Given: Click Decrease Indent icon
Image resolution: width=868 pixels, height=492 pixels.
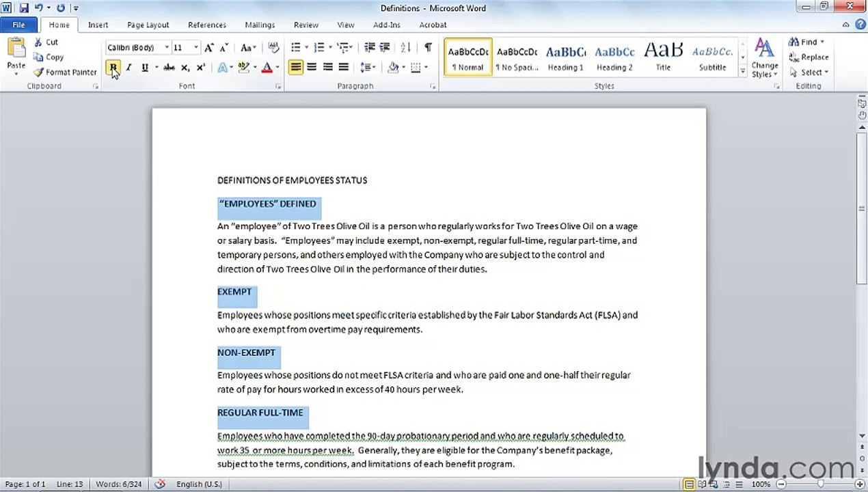Looking at the screenshot, I should coord(369,47).
